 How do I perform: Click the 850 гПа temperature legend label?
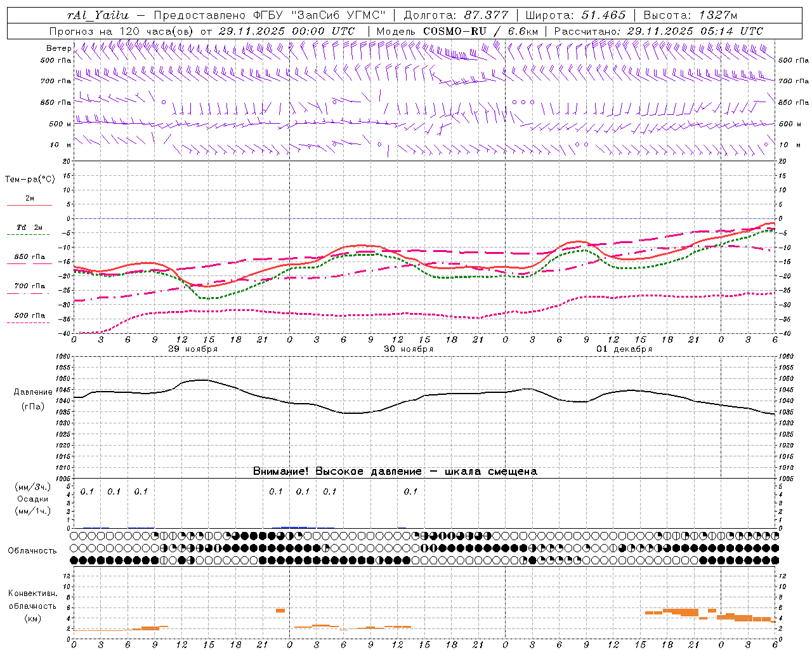pyautogui.click(x=30, y=257)
